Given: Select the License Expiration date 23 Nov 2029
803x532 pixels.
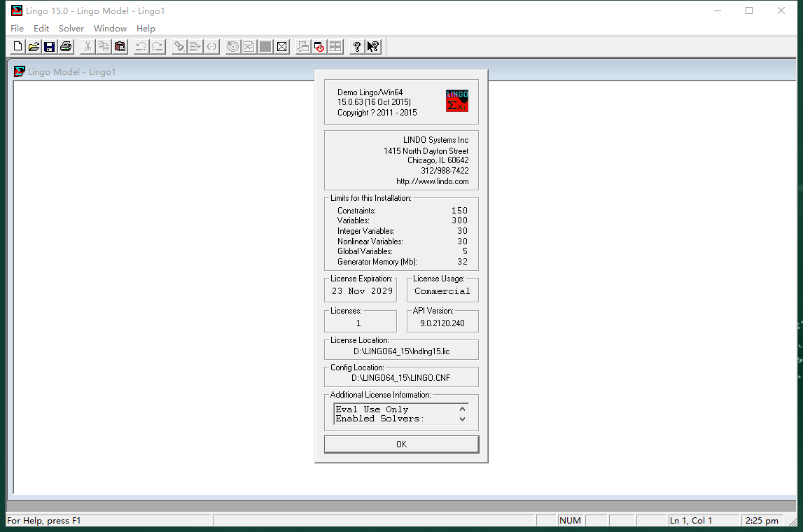Looking at the screenshot, I should click(362, 290).
